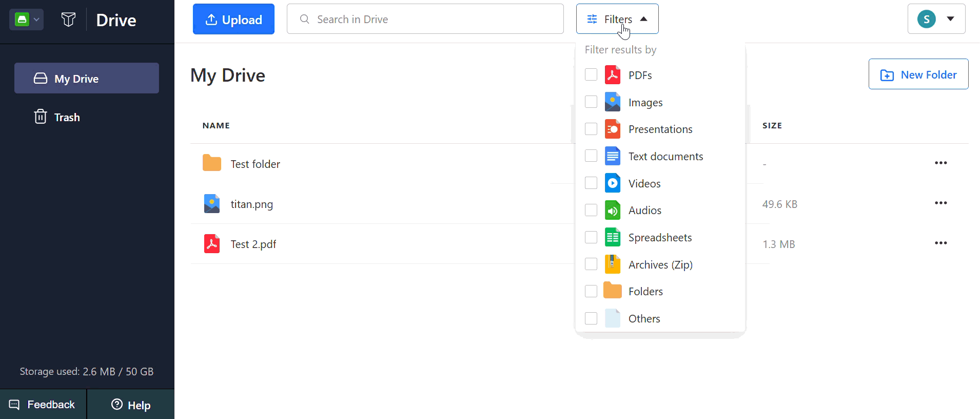
Task: Check the Presentations filter checkbox
Action: [591, 129]
